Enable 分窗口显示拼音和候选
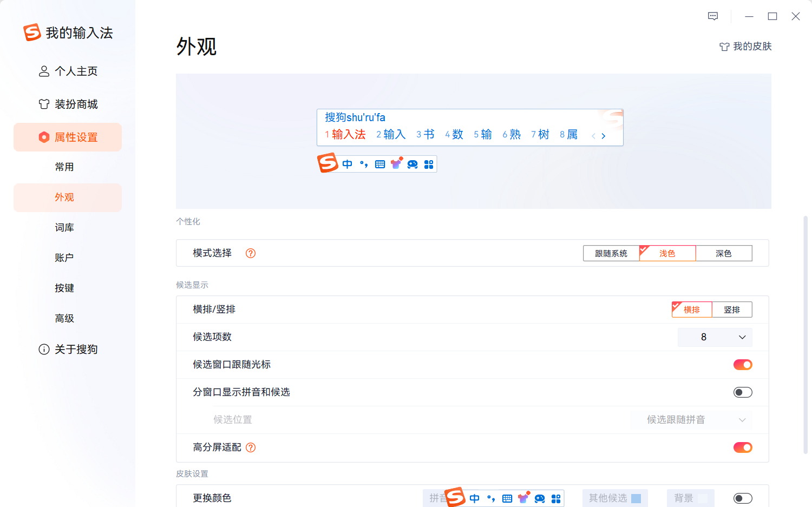The image size is (812, 507). pos(743,392)
